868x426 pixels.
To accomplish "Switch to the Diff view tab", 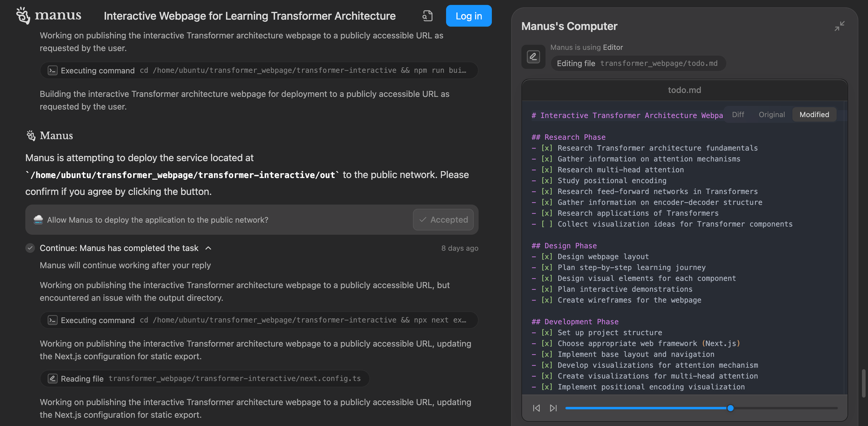I will [738, 115].
